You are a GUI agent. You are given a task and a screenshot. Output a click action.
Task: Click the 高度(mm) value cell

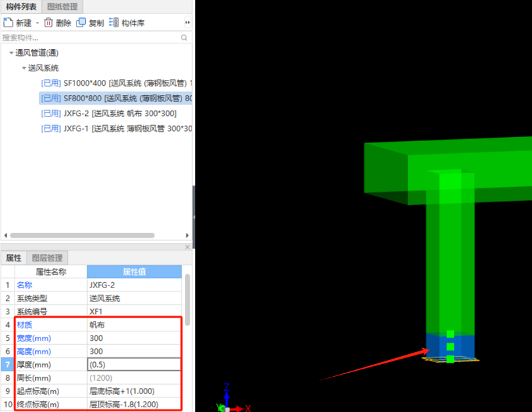[134, 351]
